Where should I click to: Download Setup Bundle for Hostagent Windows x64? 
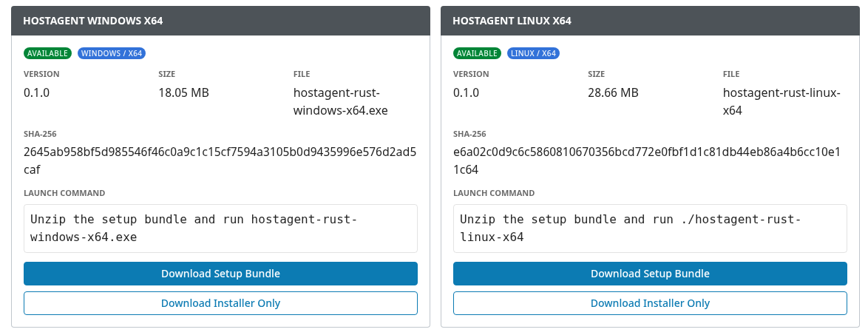pos(220,274)
